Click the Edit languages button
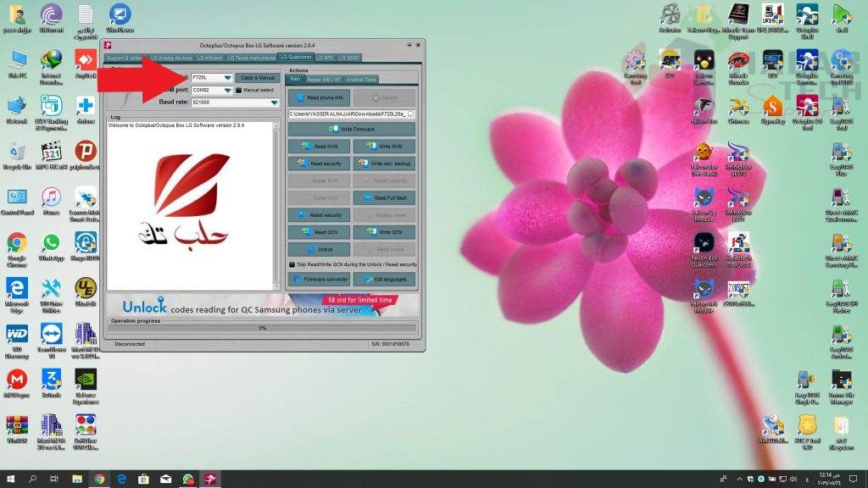The height and width of the screenshot is (488, 868). [x=384, y=280]
